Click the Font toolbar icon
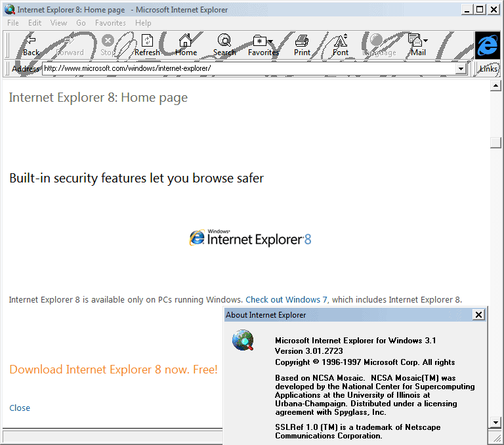The image size is (504, 445). (341, 45)
